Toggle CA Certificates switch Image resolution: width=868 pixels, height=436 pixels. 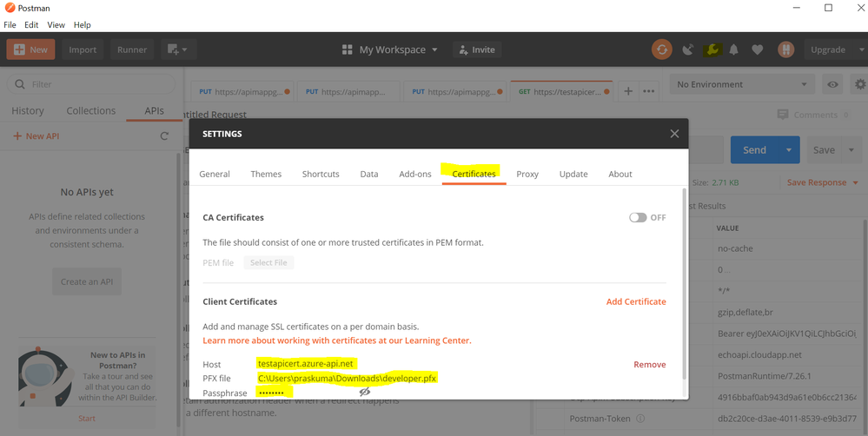click(x=638, y=217)
